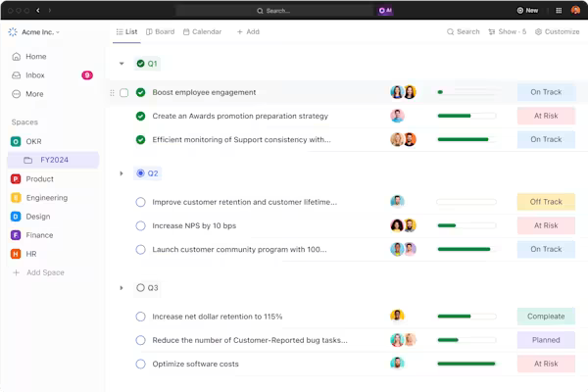588x392 pixels.
Task: Mark Optimize software costs as complete
Action: point(140,364)
